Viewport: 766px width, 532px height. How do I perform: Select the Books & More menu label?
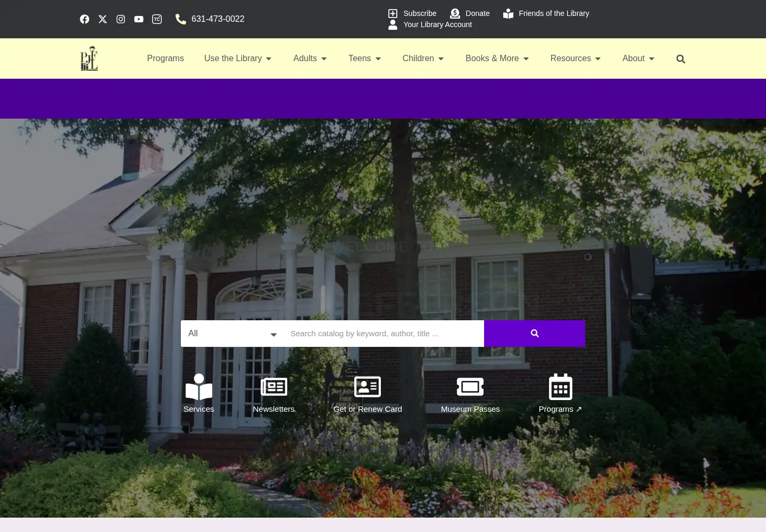click(492, 59)
